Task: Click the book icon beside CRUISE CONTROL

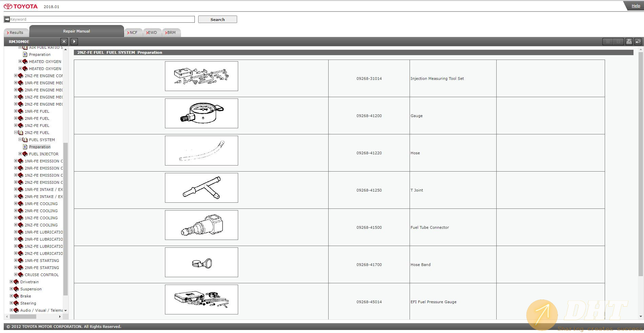Action: tap(21, 275)
